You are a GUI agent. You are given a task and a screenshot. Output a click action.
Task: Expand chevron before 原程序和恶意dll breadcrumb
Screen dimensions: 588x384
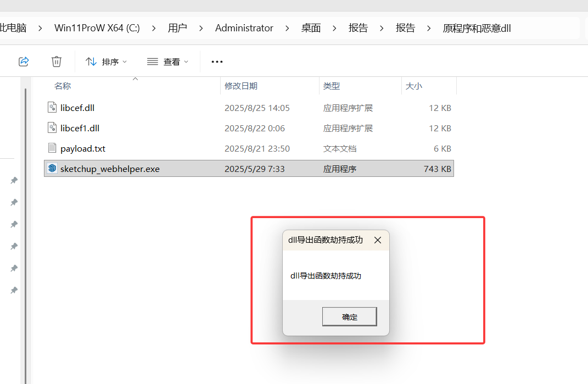point(429,28)
